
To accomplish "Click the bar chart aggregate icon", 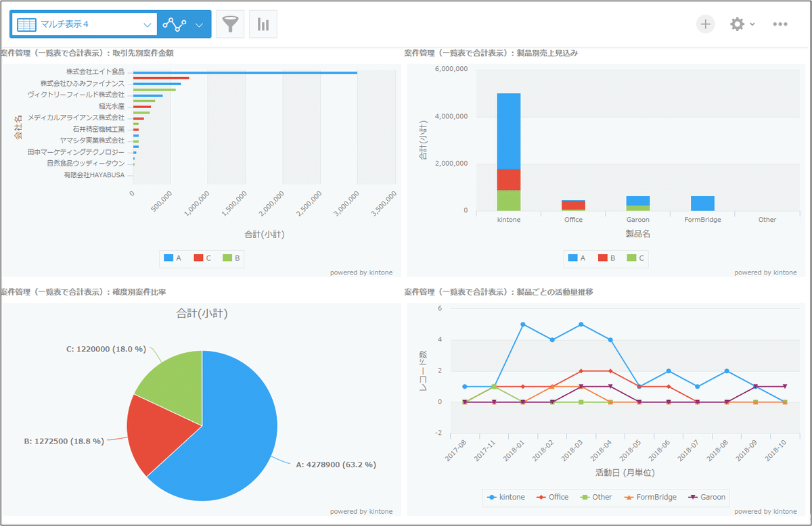I will click(x=263, y=24).
